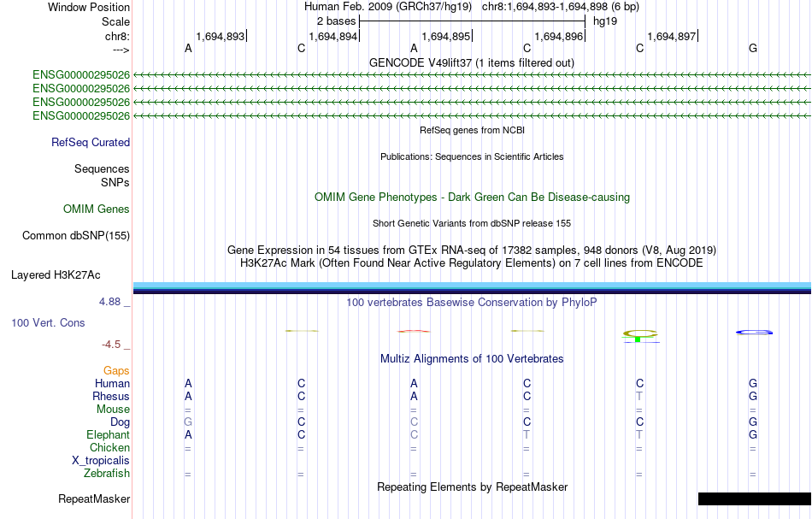812x519 pixels.
Task: Open 100 vertebrates Basewise Conservation by PhyloP title
Action: coord(471,303)
